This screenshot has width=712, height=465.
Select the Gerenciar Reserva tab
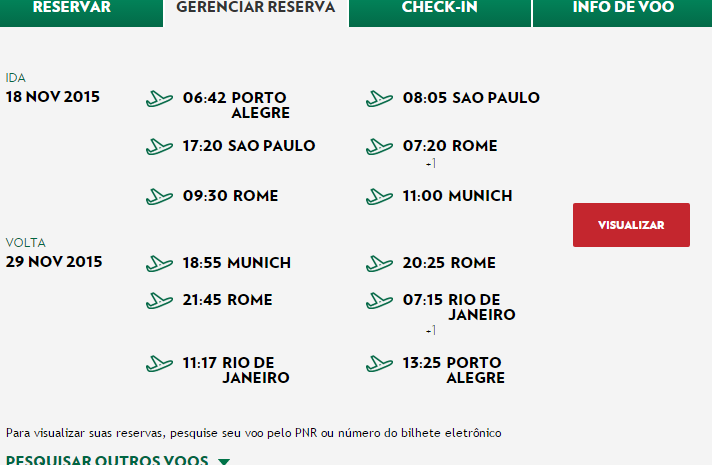(x=256, y=11)
